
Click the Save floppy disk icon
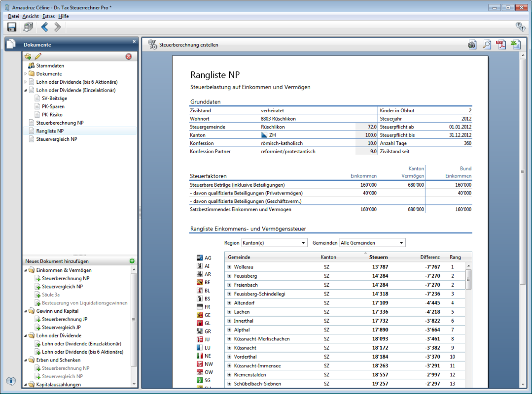tap(12, 27)
